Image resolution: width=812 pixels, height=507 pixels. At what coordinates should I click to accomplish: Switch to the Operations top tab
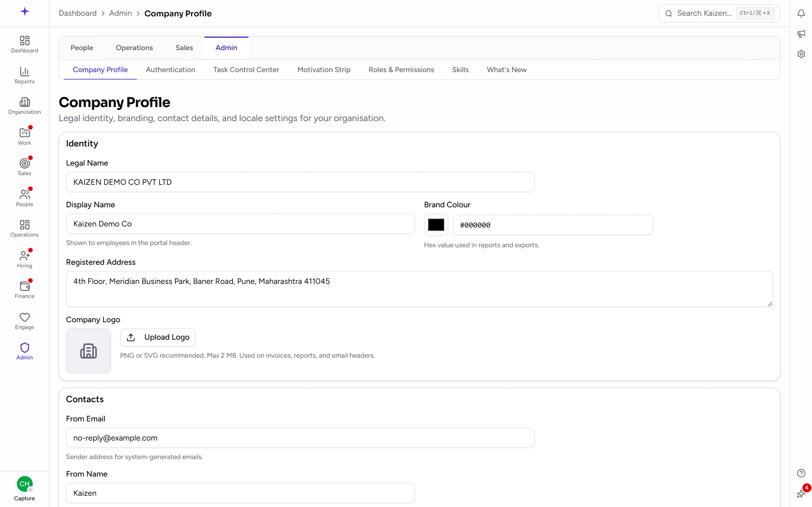[x=134, y=48]
